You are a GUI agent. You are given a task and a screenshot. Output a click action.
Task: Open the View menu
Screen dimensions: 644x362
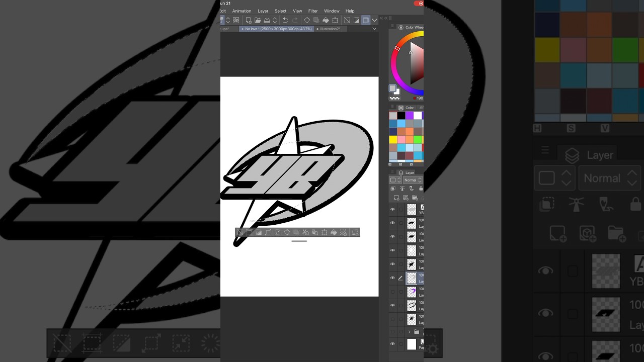tap(297, 11)
